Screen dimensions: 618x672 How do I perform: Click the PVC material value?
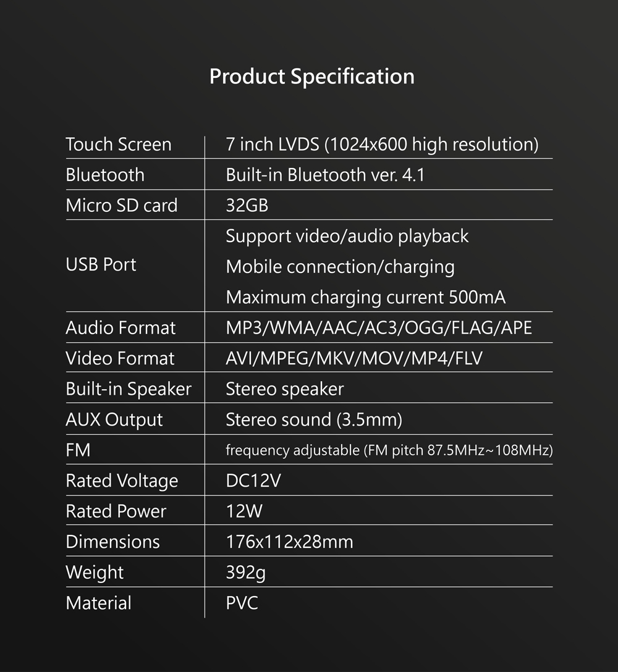[x=242, y=603]
